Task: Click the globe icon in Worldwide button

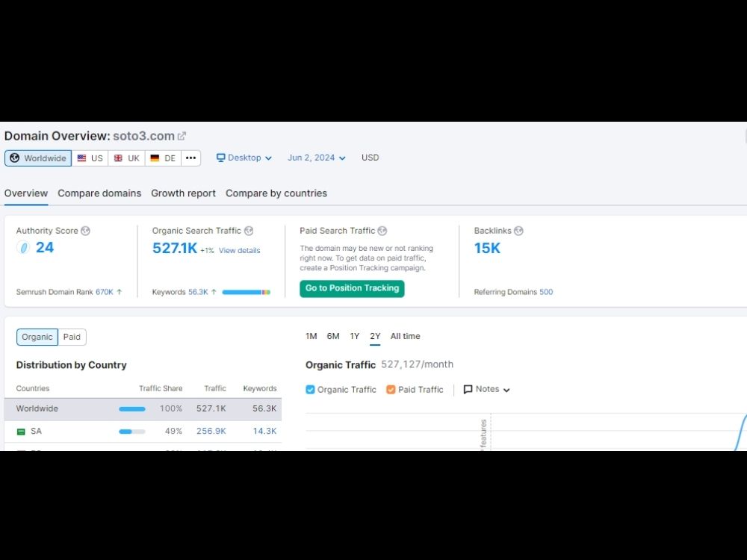Action: click(15, 158)
